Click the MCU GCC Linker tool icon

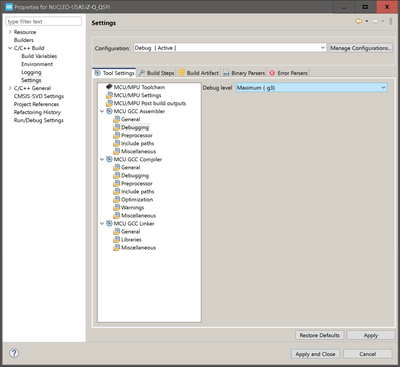pyautogui.click(x=109, y=223)
